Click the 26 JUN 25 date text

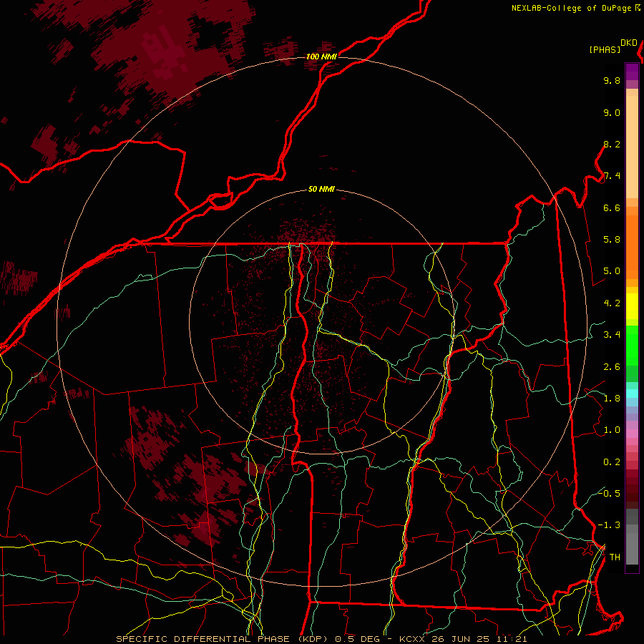point(460,639)
